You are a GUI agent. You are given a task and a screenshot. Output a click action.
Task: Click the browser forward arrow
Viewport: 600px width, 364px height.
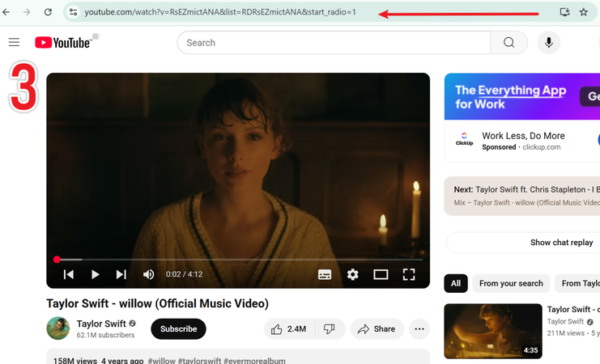click(27, 12)
